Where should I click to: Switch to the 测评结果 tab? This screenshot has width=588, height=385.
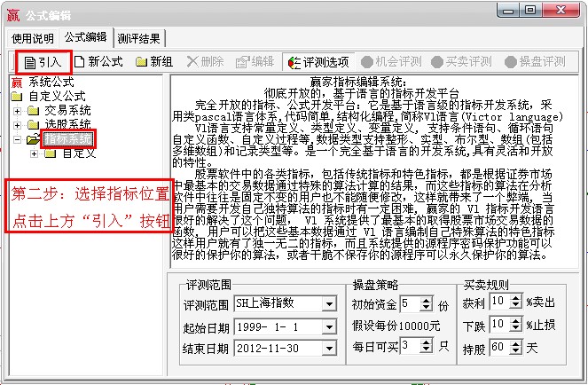pos(138,37)
